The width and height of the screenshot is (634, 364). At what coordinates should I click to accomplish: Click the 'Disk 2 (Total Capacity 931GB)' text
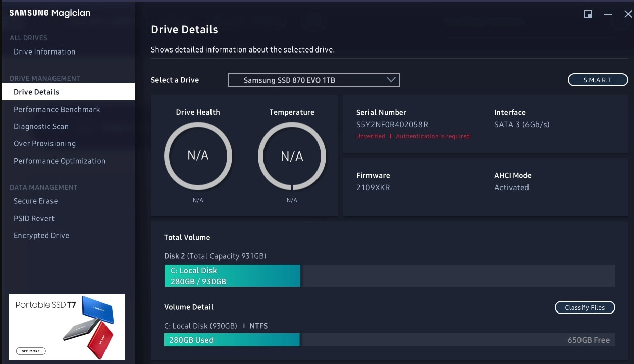215,256
